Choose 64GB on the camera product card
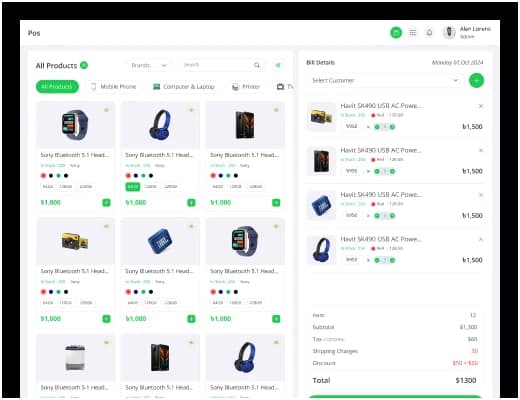Viewport: 520px width, 400px height. click(x=48, y=303)
